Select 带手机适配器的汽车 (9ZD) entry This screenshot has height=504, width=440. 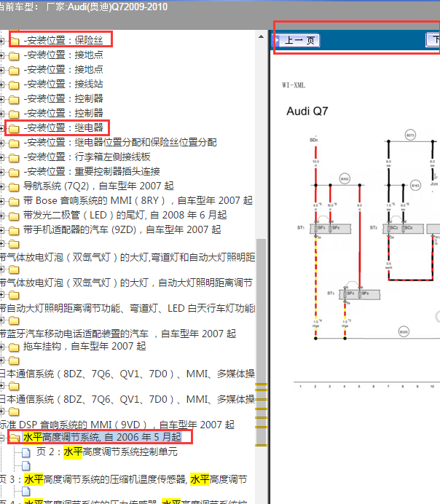(122, 229)
